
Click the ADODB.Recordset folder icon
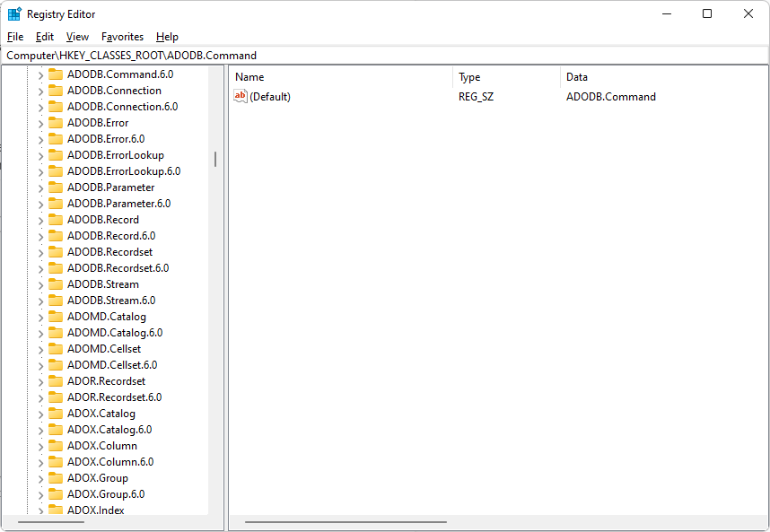click(56, 252)
